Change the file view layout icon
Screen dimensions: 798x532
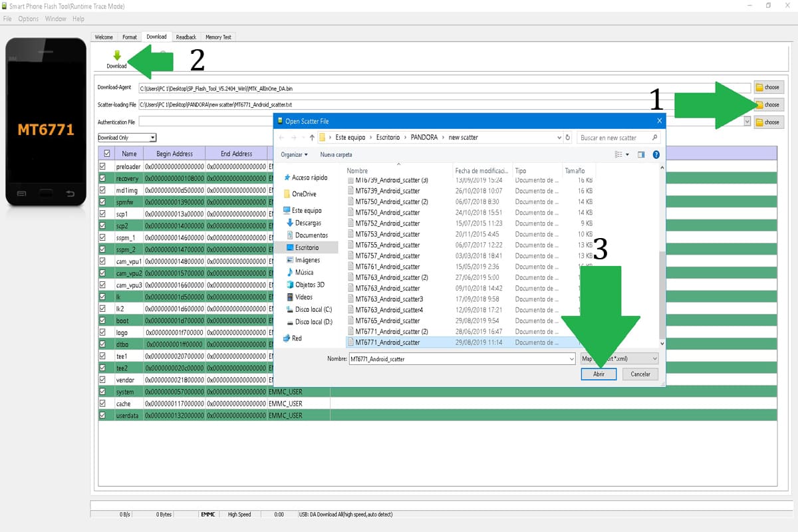click(x=618, y=154)
